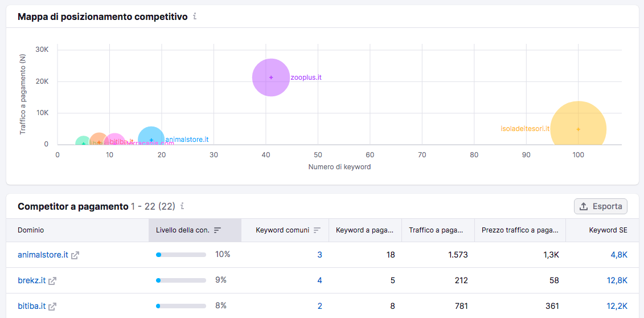The width and height of the screenshot is (644, 318).
Task: Click sort icon in Keyword comuni column
Action: (317, 230)
